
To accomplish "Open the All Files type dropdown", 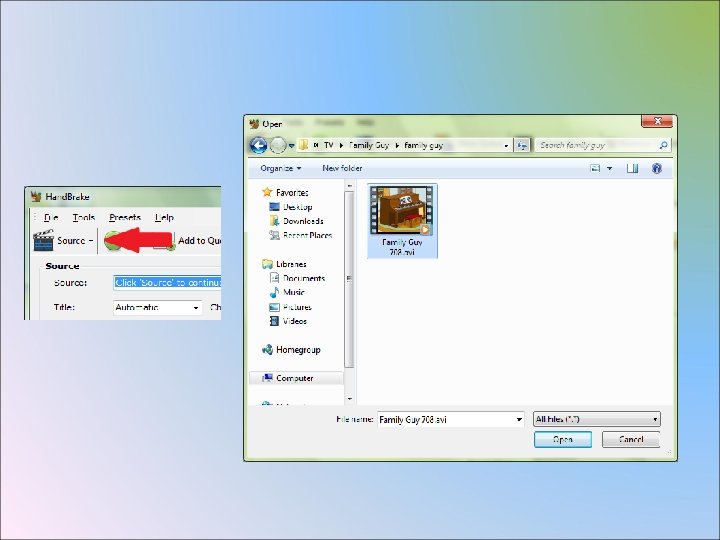I will (x=596, y=419).
